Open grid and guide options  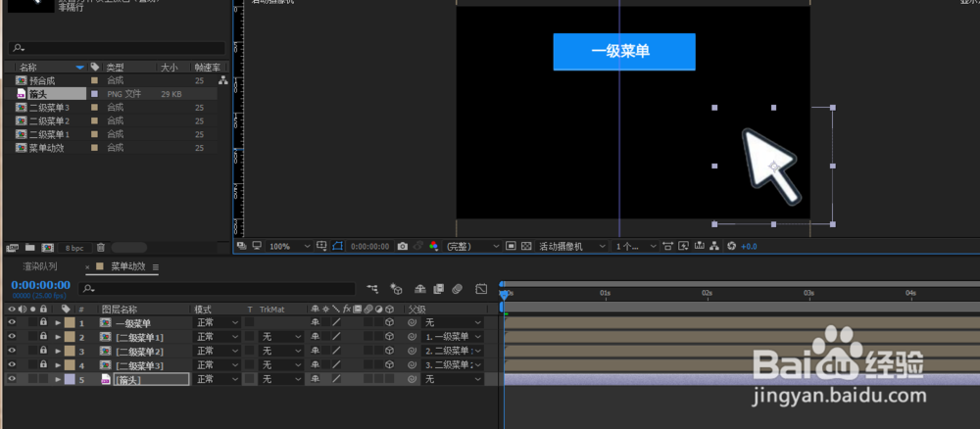pos(321,246)
